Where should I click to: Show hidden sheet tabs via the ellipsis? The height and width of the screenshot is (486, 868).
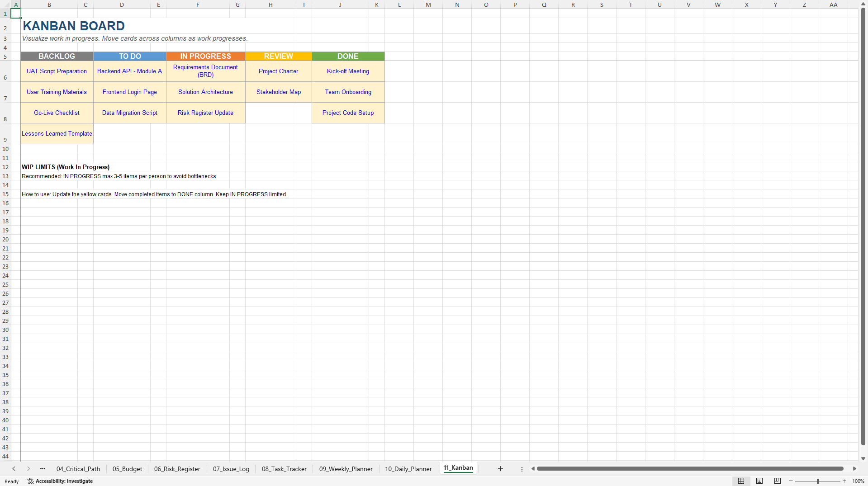click(43, 469)
